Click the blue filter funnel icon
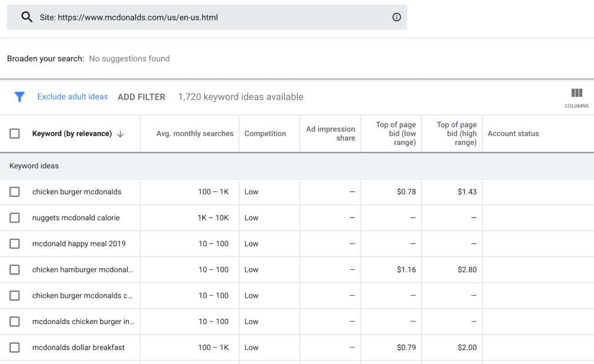The image size is (594, 364). click(x=19, y=97)
